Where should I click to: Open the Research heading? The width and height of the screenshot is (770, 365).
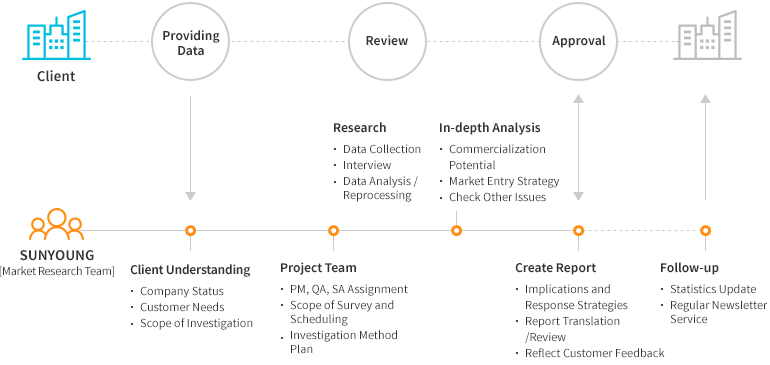point(359,128)
